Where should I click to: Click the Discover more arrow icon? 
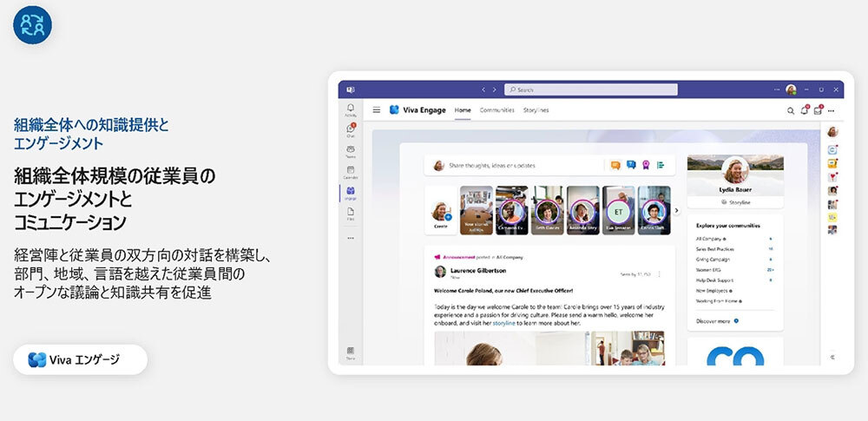click(x=736, y=320)
